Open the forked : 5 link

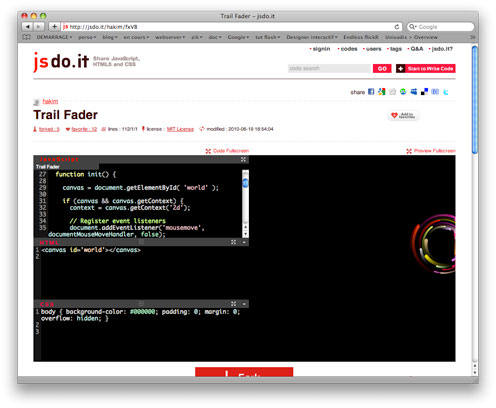coord(49,129)
